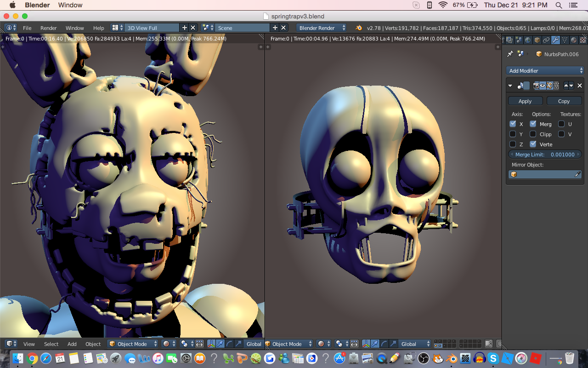This screenshot has width=588, height=368.
Task: Open the Object properties tab cube icon
Action: [537, 40]
